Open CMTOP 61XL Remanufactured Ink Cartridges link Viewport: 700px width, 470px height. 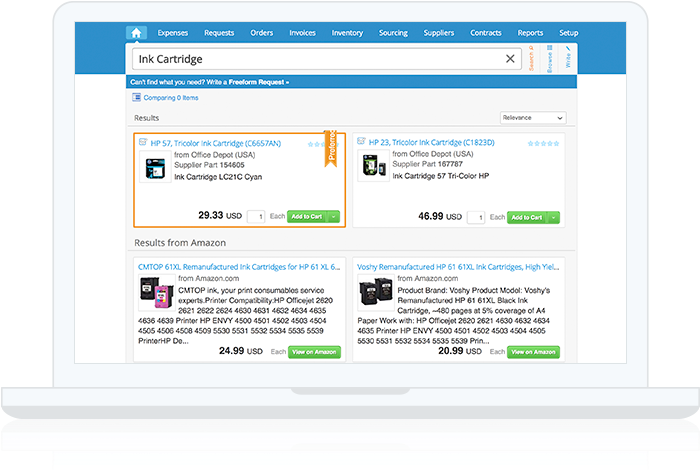[239, 267]
